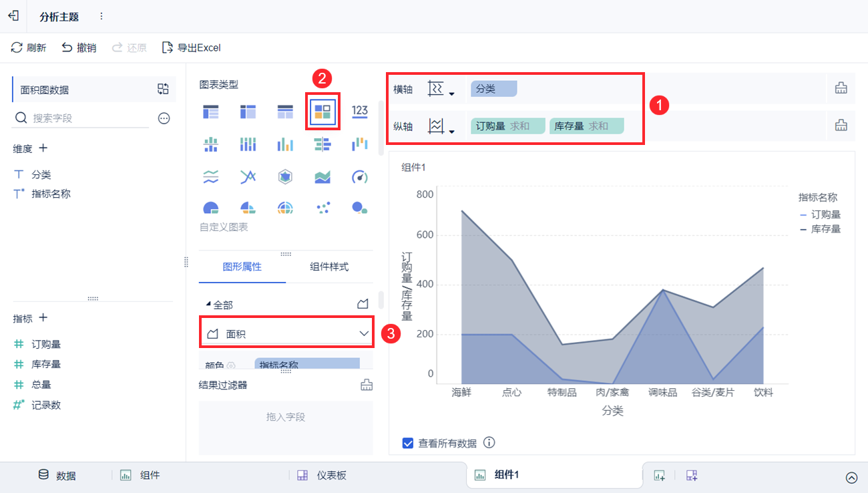The height and width of the screenshot is (493, 868).
Task: Add a dashboard with the bottom plus icon
Action: (692, 476)
